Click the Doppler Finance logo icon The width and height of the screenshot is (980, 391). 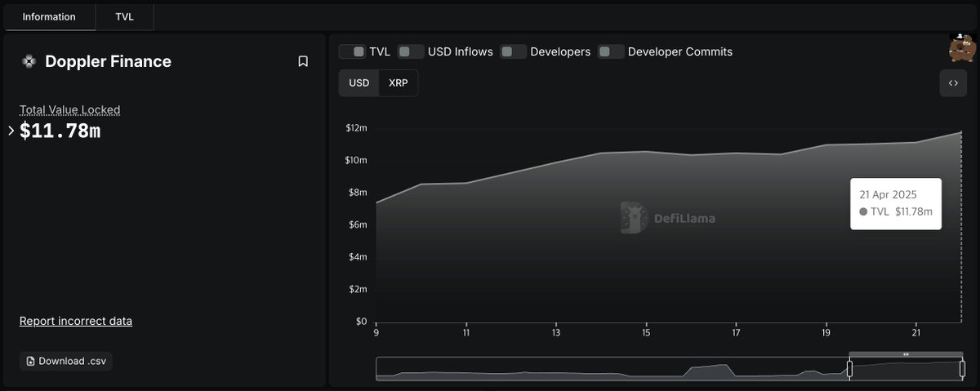pos(29,61)
